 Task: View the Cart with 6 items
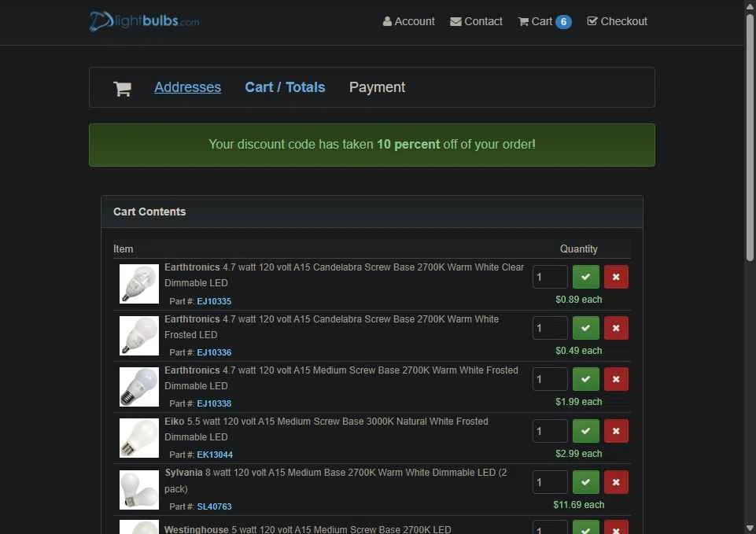pyautogui.click(x=545, y=22)
